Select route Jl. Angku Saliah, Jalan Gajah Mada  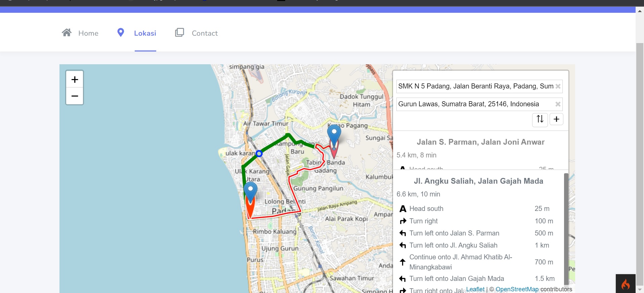click(x=478, y=181)
